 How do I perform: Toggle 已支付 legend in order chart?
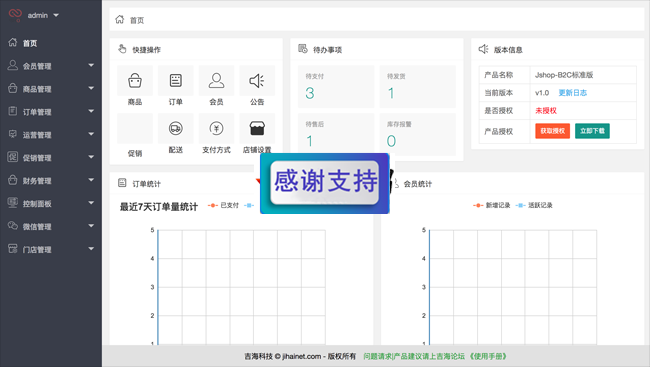pos(223,205)
